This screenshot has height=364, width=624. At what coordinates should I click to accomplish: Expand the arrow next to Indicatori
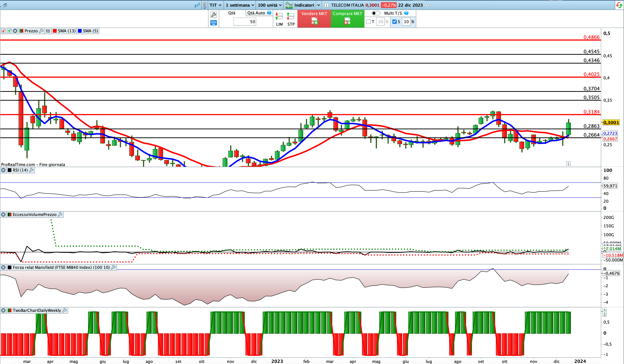point(318,5)
